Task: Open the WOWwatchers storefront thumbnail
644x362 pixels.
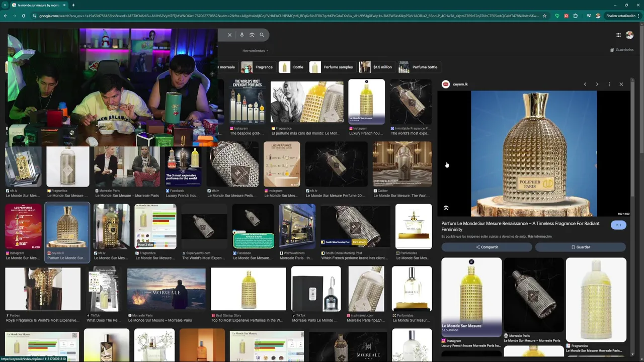Action: (297, 226)
